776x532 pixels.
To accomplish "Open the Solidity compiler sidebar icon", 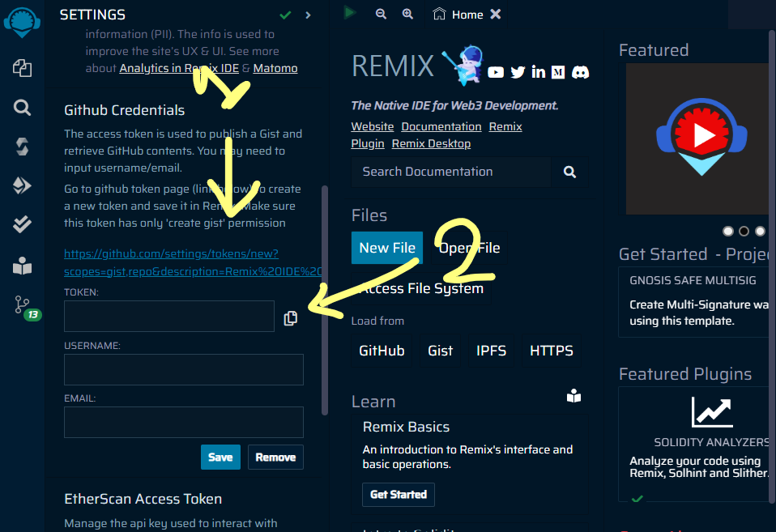I will point(22,147).
